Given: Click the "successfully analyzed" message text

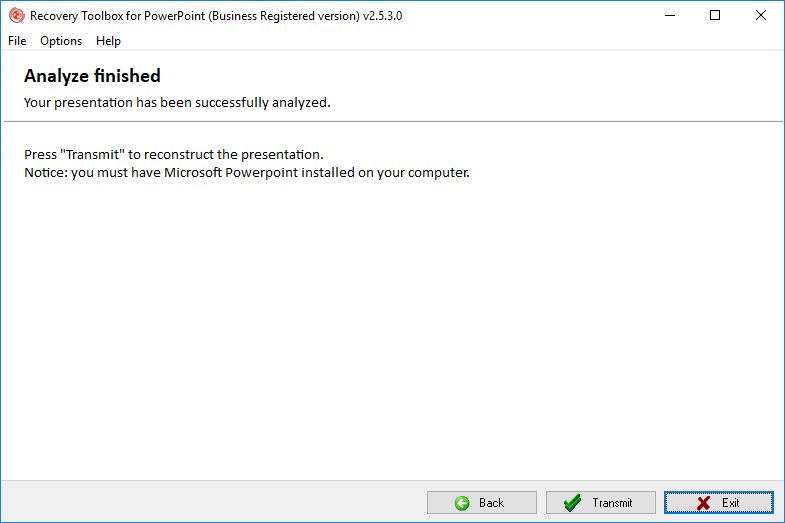Looking at the screenshot, I should [177, 103].
